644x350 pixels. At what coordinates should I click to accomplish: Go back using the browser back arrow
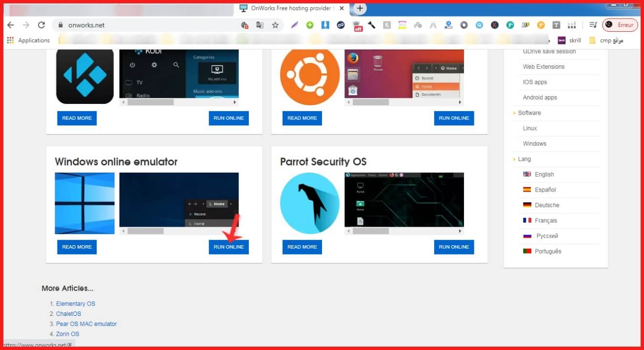click(x=11, y=25)
